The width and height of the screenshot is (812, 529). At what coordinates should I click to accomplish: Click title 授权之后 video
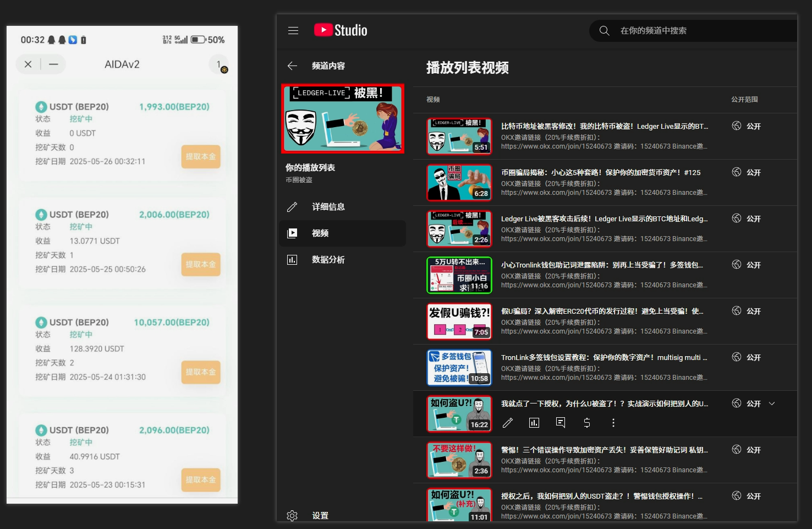tap(602, 497)
